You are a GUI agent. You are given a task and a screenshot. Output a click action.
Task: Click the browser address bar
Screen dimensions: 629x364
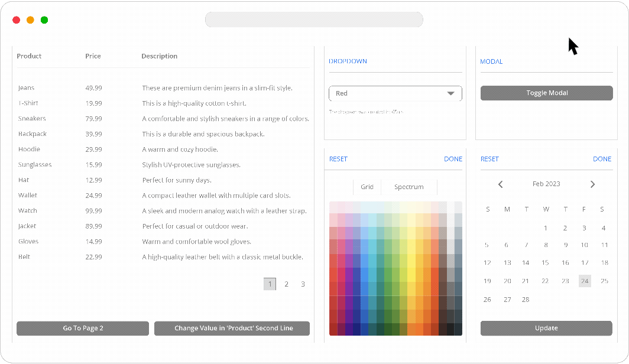pos(314,19)
